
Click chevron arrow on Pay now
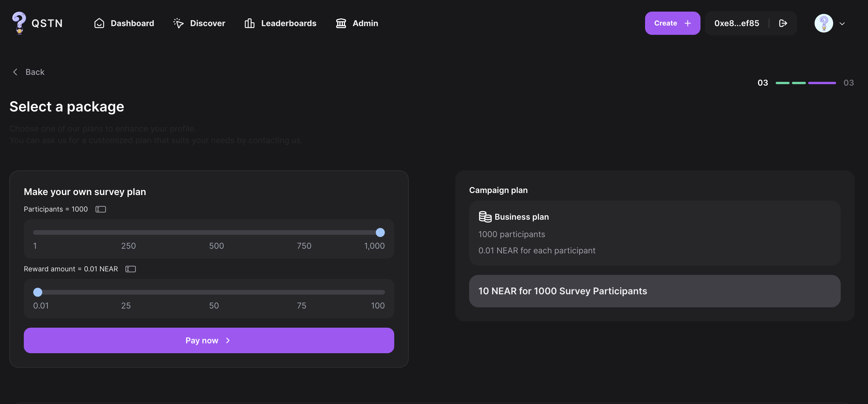[228, 340]
